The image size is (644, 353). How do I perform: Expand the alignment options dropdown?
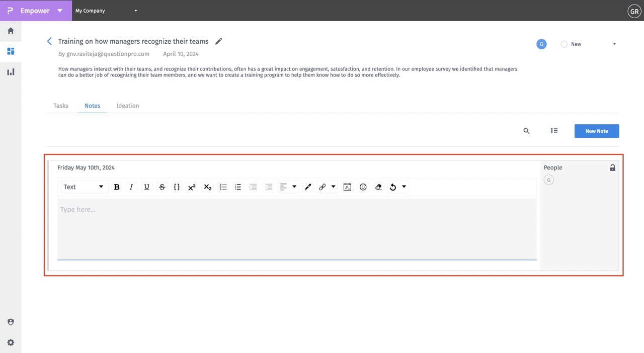[x=294, y=187]
